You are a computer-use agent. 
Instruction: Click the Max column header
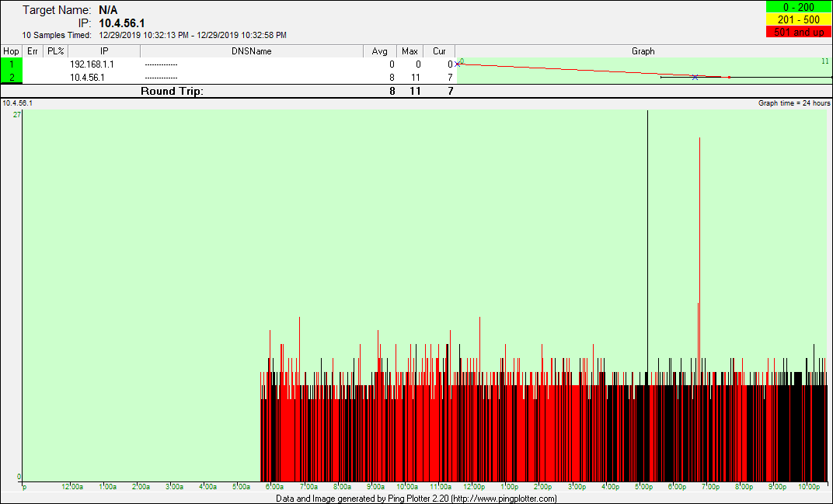coord(410,51)
